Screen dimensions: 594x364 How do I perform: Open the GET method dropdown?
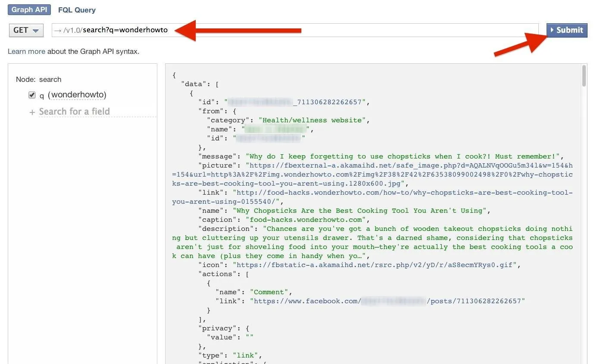26,30
